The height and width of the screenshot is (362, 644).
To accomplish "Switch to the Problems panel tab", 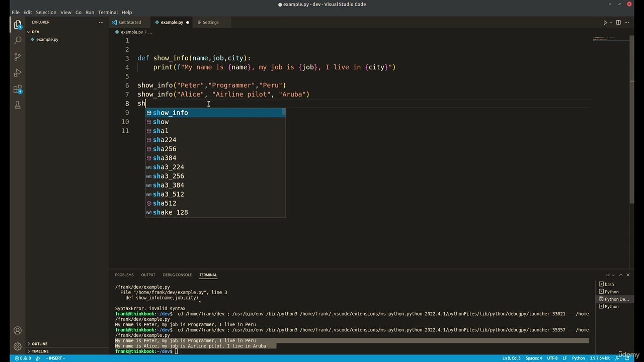I will tap(124, 275).
